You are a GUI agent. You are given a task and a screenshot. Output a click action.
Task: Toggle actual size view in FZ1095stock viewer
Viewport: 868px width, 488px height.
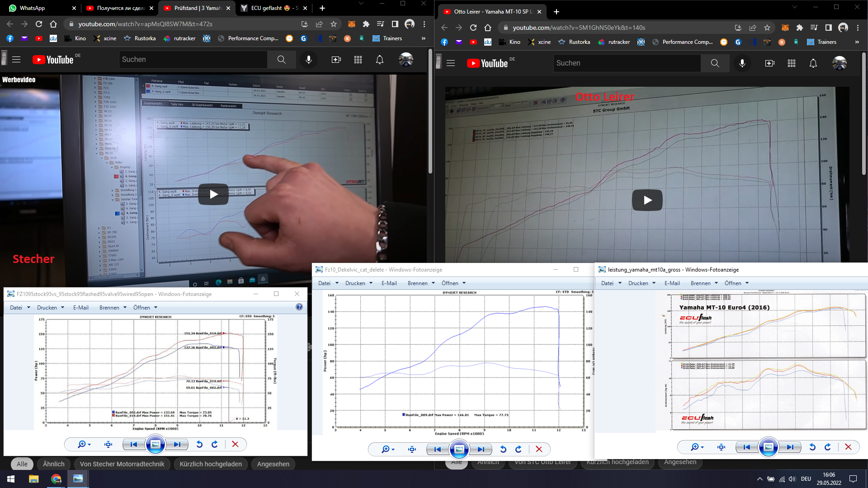click(x=108, y=444)
